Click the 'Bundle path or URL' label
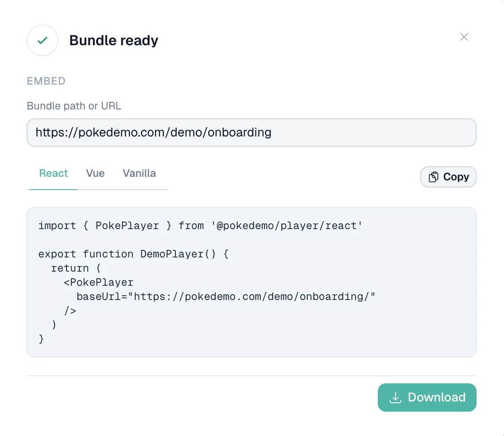The image size is (504, 436). point(74,106)
